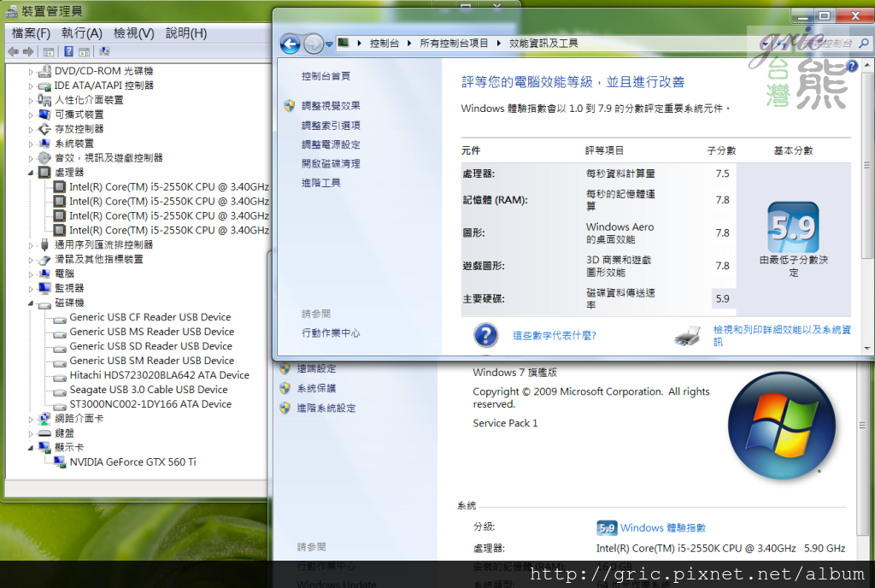
Task: Open Windows 體驗指數 link in System window
Action: pos(663,528)
